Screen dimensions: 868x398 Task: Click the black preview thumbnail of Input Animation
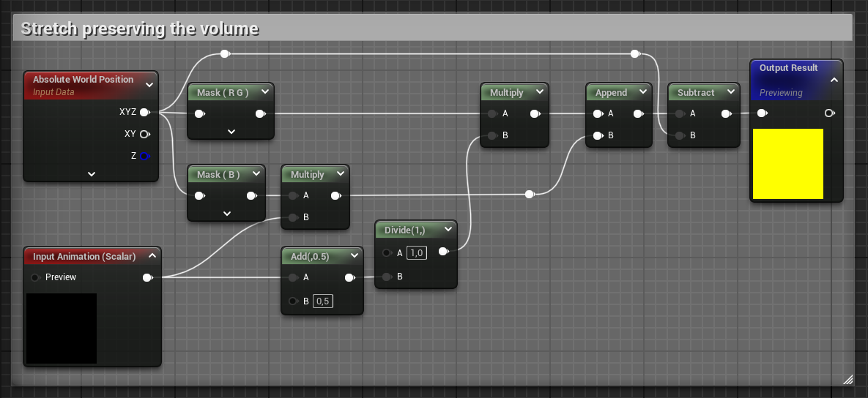(62, 328)
